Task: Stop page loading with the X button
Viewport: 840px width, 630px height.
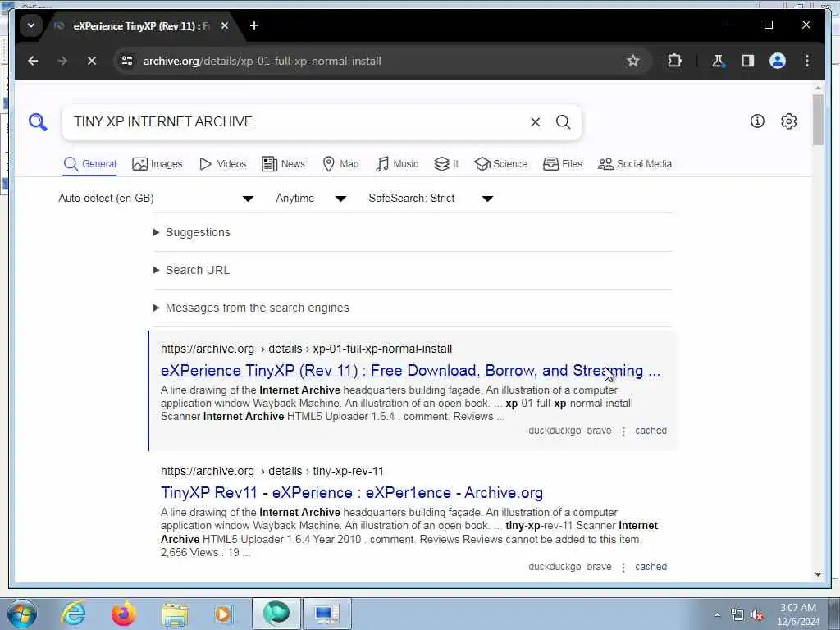Action: coord(92,61)
